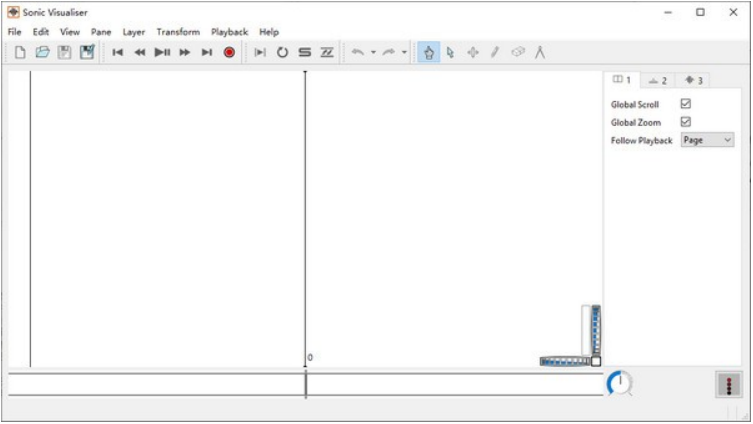Click the Save Session As icon
The height and width of the screenshot is (424, 753).
point(87,52)
